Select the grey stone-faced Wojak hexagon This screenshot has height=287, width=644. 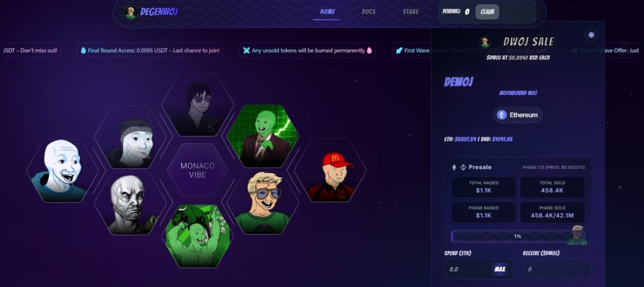tap(130, 203)
